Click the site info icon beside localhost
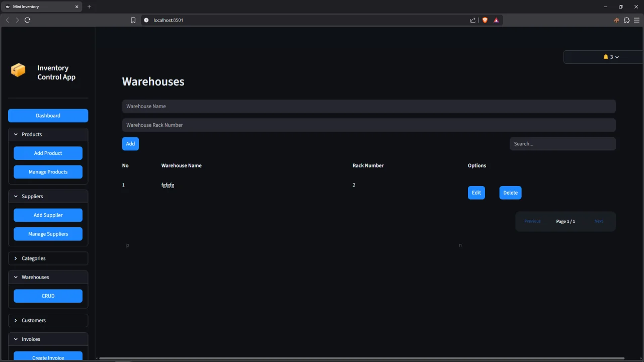 146,20
